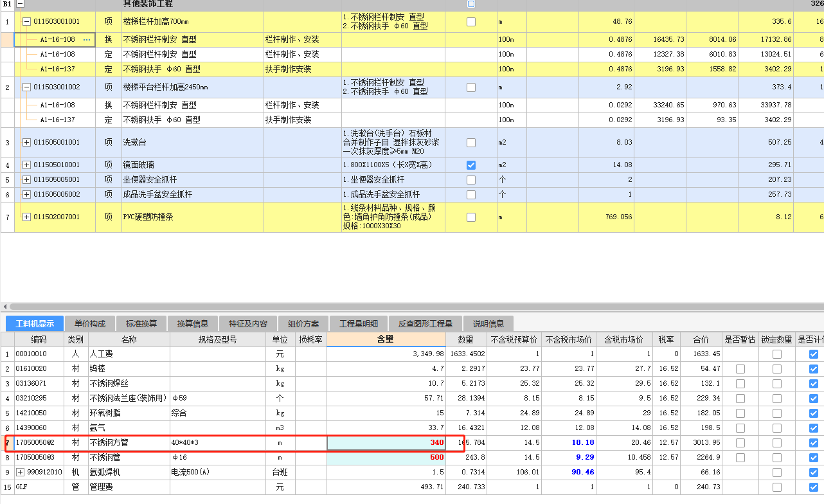Select market price 90.46 for 氩弧焊机

point(569,473)
